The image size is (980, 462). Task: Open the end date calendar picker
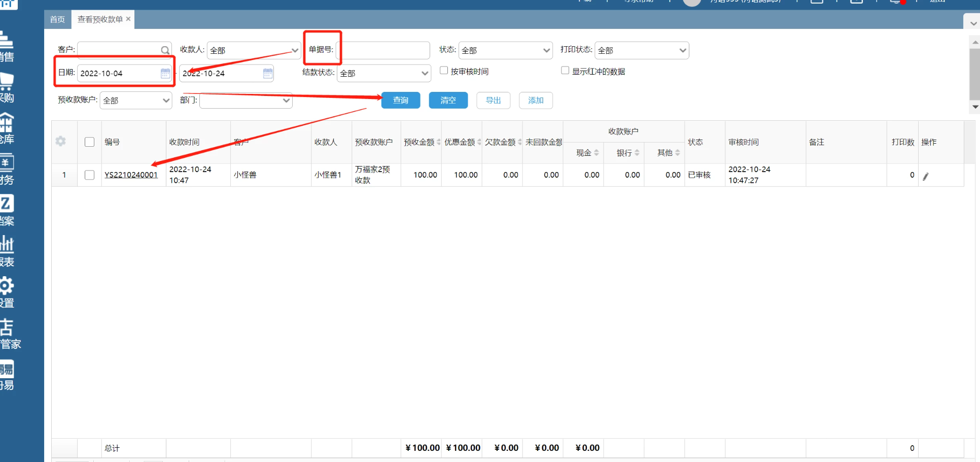pyautogui.click(x=268, y=74)
